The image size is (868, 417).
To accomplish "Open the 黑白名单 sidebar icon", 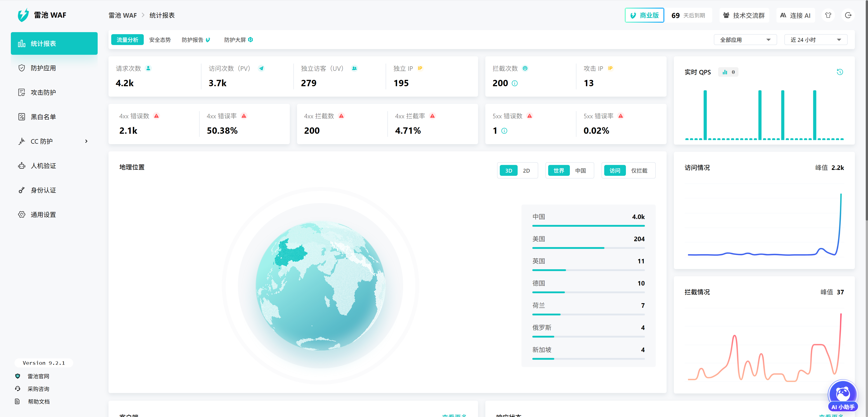I will click(x=21, y=117).
